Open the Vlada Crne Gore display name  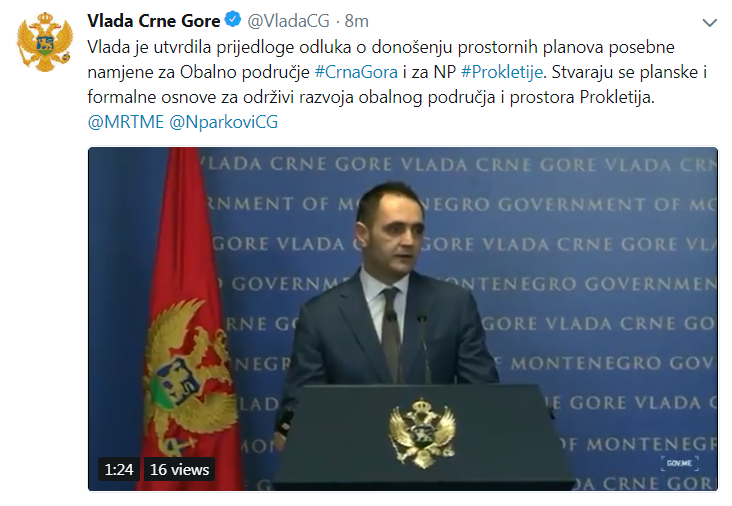tap(154, 21)
